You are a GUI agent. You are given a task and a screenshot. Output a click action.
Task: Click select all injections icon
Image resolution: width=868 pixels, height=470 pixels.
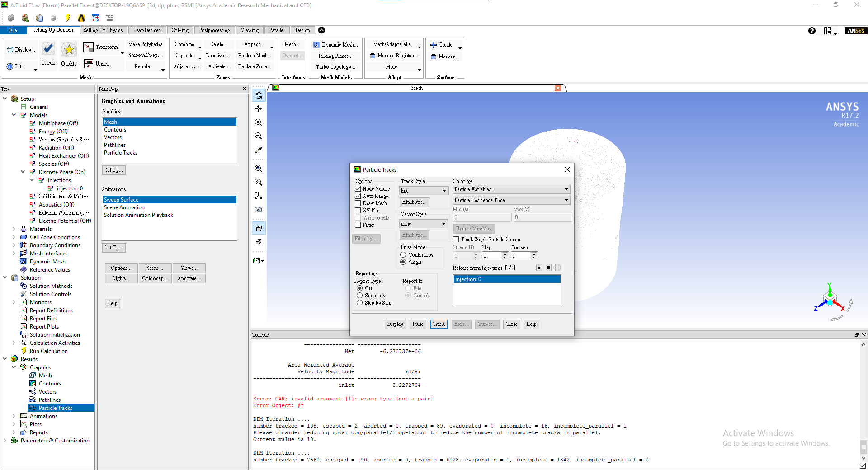pos(548,268)
